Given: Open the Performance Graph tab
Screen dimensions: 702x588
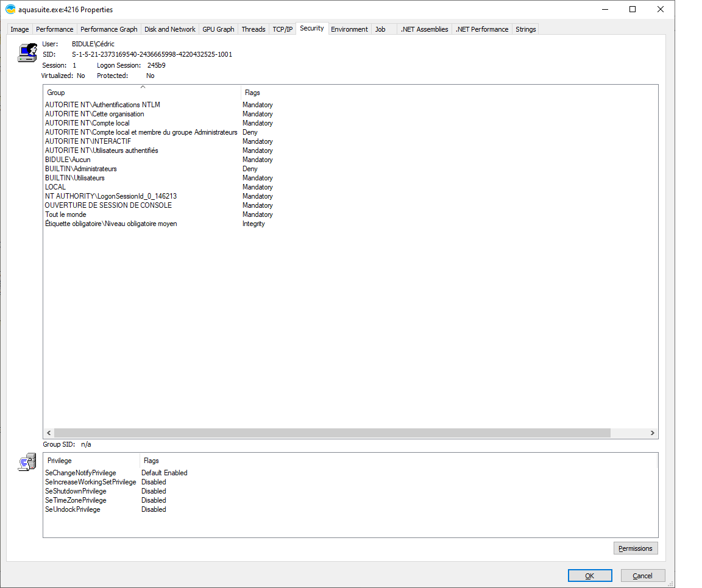Looking at the screenshot, I should click(x=109, y=29).
